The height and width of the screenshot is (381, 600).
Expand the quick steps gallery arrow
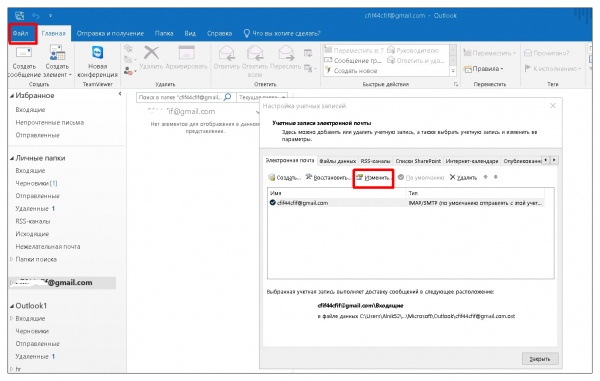click(453, 71)
